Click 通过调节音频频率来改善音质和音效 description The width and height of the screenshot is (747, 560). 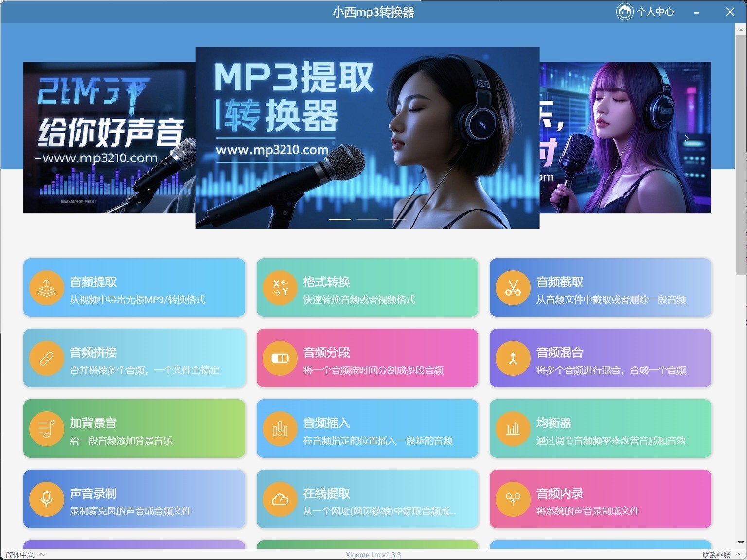[x=611, y=440]
